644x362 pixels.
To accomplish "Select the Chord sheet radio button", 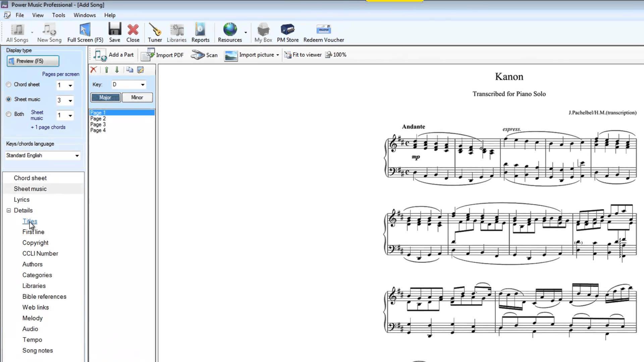I will point(9,84).
